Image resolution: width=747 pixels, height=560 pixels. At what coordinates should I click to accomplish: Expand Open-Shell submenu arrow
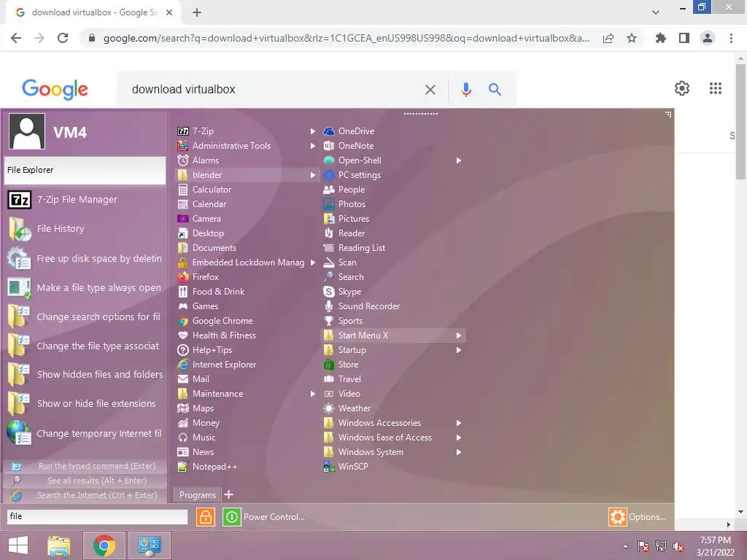coord(458,160)
